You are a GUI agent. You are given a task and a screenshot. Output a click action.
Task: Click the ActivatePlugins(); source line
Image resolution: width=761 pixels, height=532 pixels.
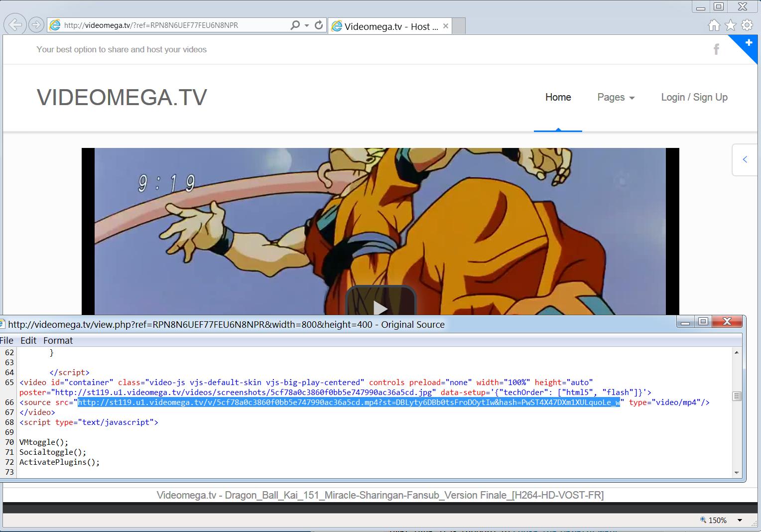(x=59, y=462)
